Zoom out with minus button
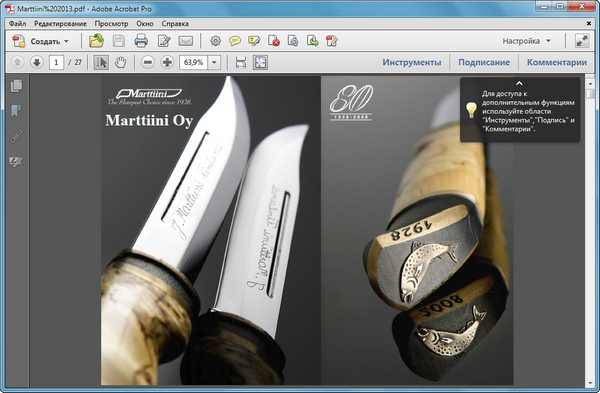600x393 pixels. [148, 62]
